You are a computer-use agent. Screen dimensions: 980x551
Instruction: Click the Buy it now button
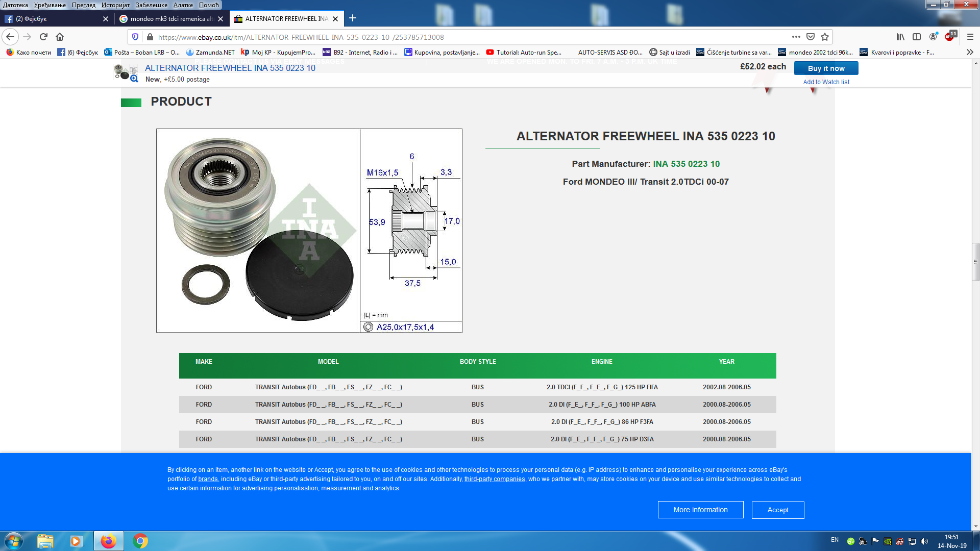pyautogui.click(x=826, y=68)
